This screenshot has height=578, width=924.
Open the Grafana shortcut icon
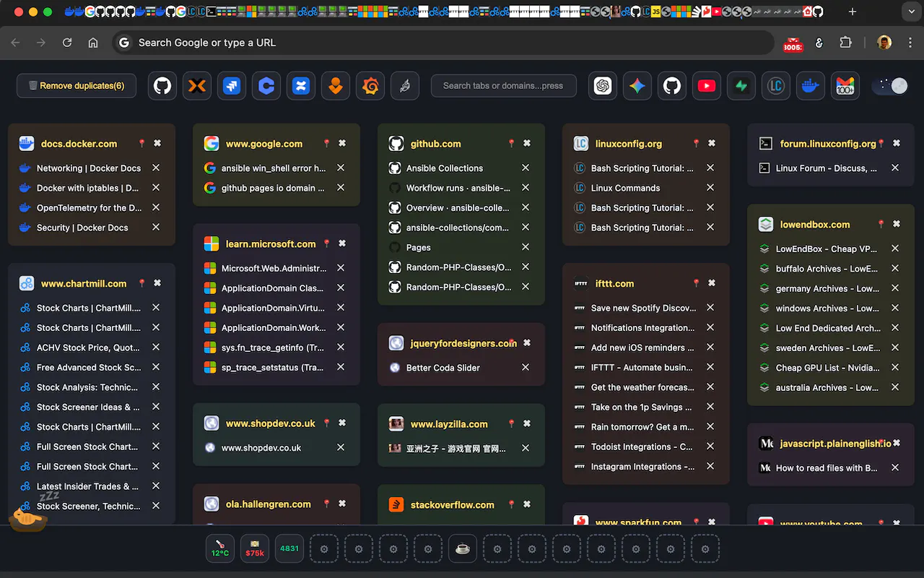pos(370,86)
